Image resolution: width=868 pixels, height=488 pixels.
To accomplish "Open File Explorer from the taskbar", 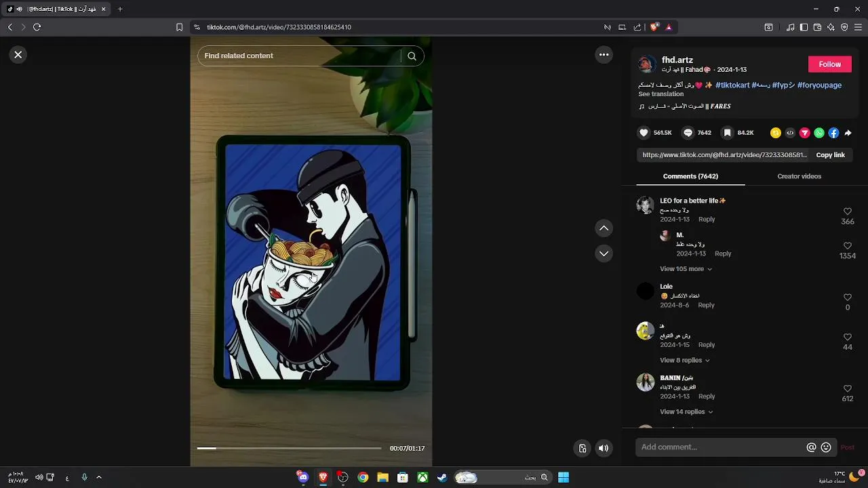I will (382, 478).
